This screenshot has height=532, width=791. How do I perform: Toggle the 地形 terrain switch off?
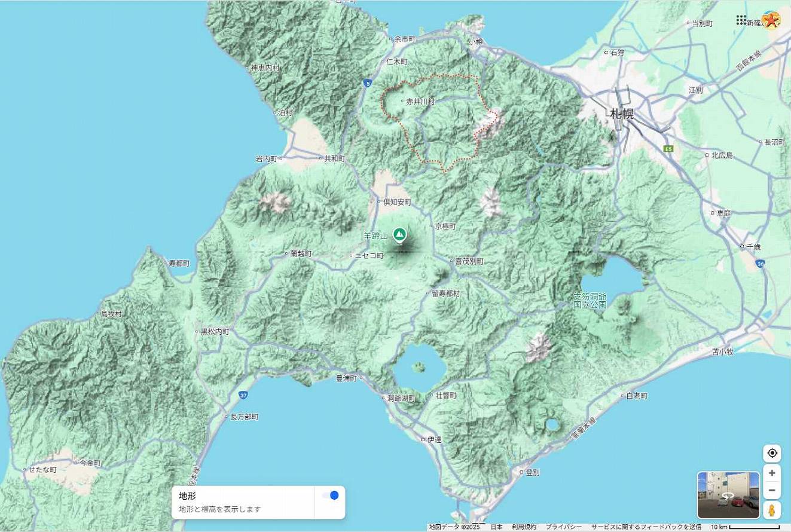click(x=330, y=495)
